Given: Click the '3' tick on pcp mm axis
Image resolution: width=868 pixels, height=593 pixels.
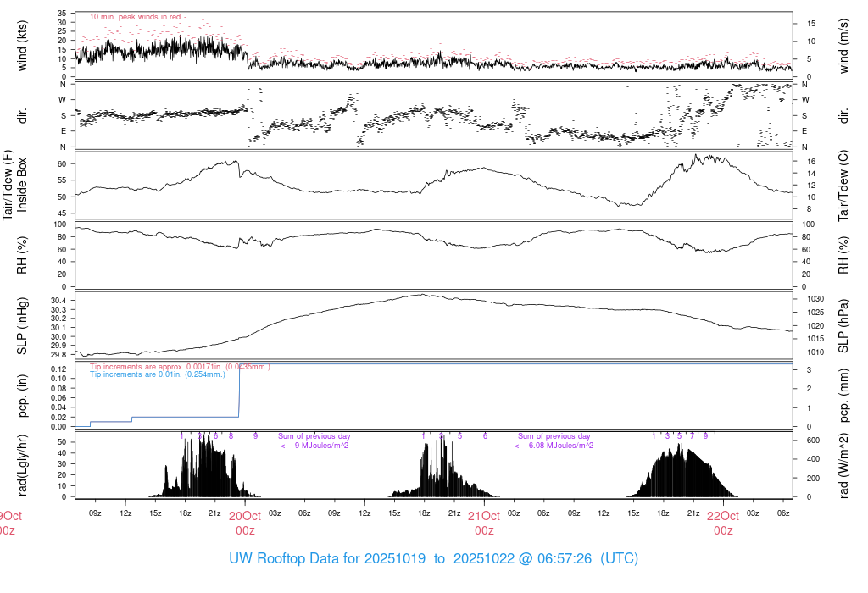Looking at the screenshot, I should (x=809, y=370).
